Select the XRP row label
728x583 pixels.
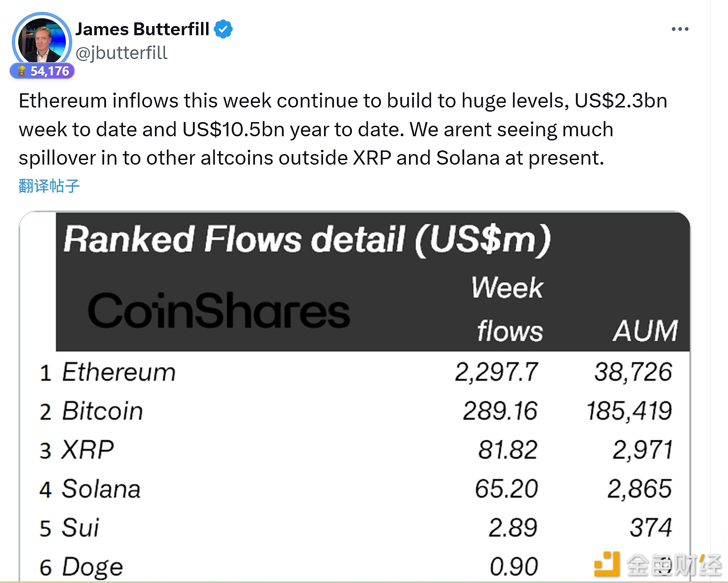(88, 450)
